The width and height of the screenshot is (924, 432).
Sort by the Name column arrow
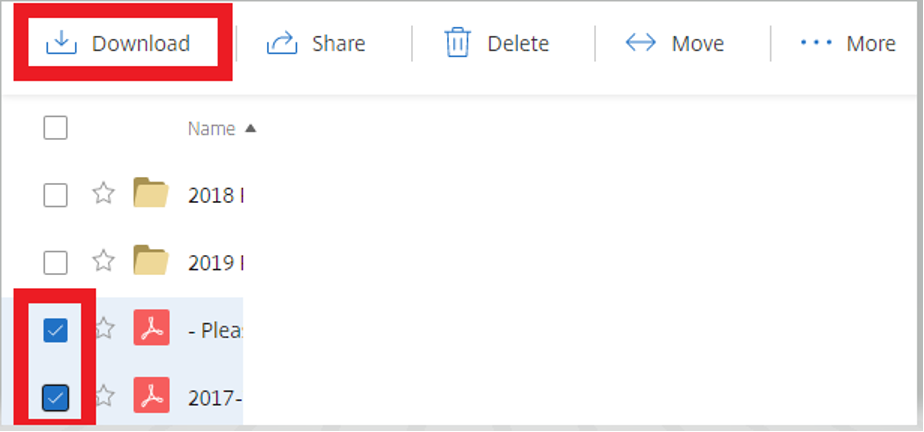coord(250,128)
